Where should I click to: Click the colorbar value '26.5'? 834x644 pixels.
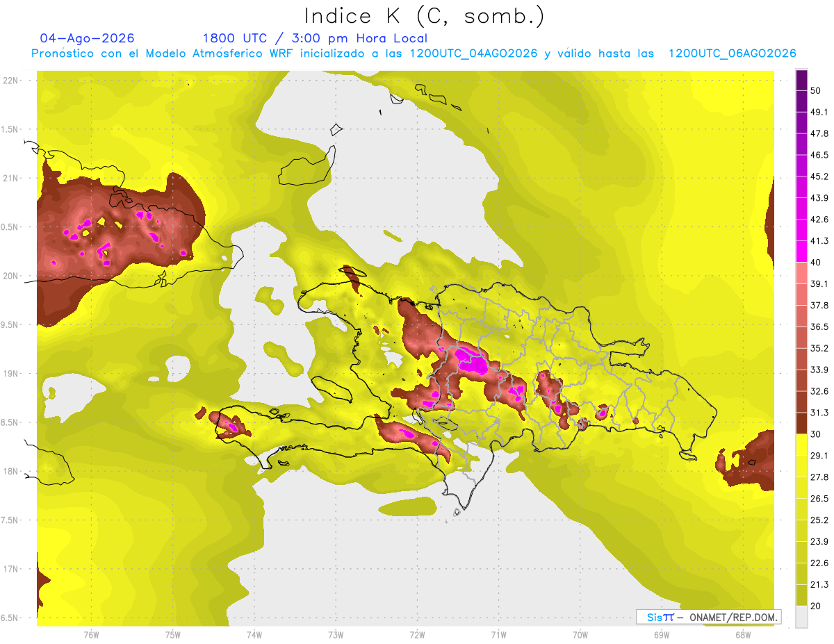click(x=819, y=499)
